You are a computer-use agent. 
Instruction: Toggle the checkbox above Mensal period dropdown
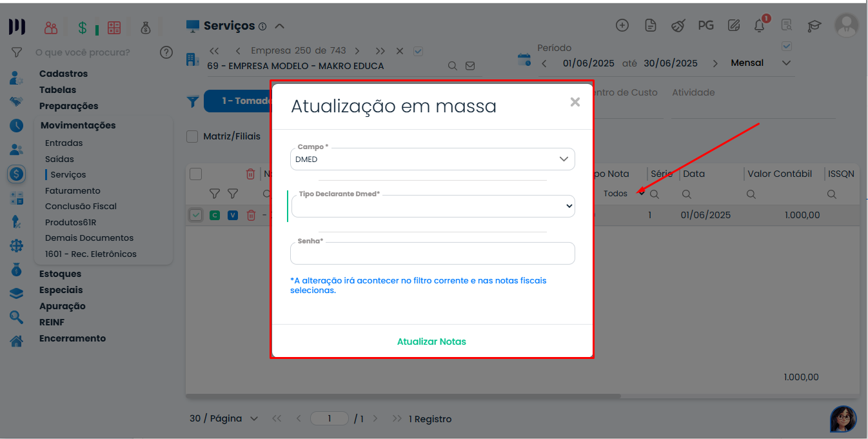(x=786, y=46)
